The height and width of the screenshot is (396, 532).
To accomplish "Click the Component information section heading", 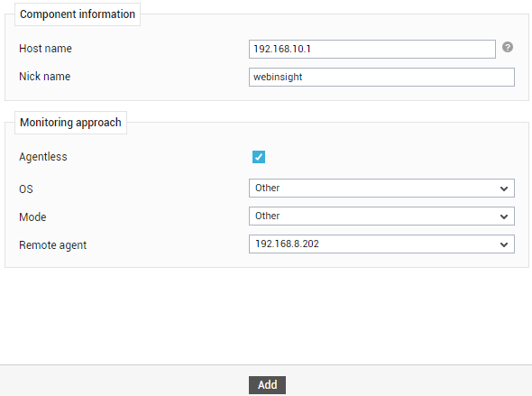I will click(x=78, y=14).
